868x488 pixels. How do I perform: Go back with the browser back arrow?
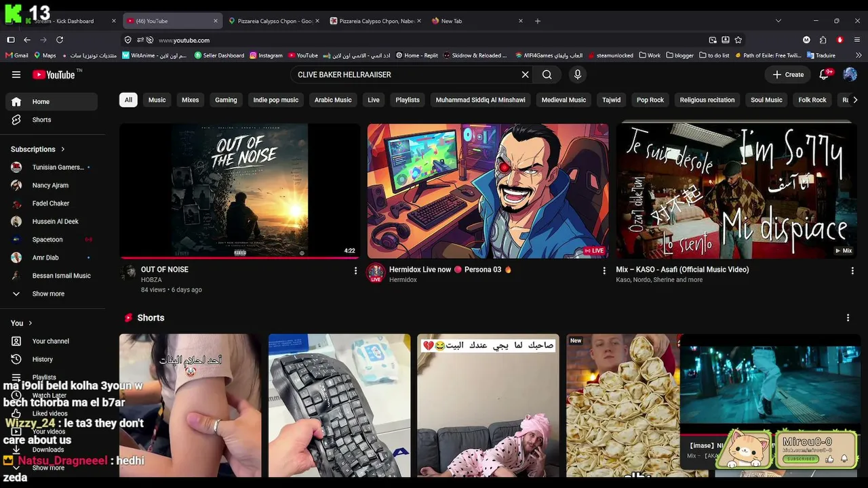click(x=27, y=40)
